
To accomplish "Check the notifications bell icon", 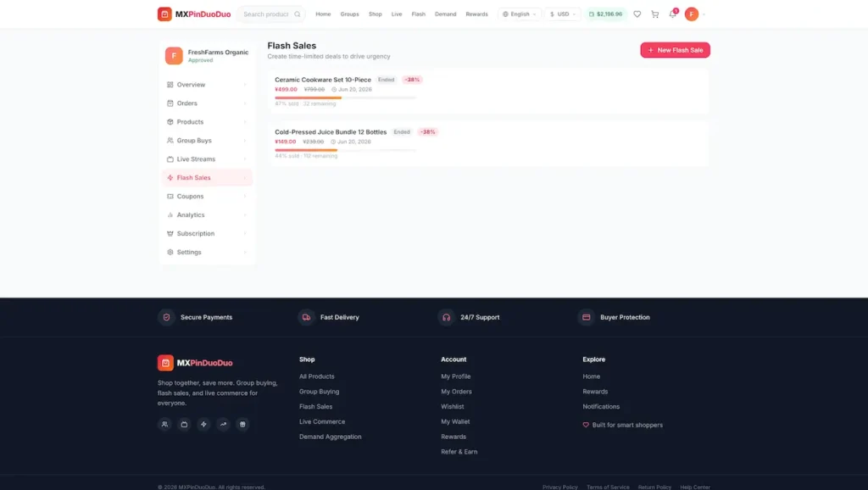I will pos(672,14).
